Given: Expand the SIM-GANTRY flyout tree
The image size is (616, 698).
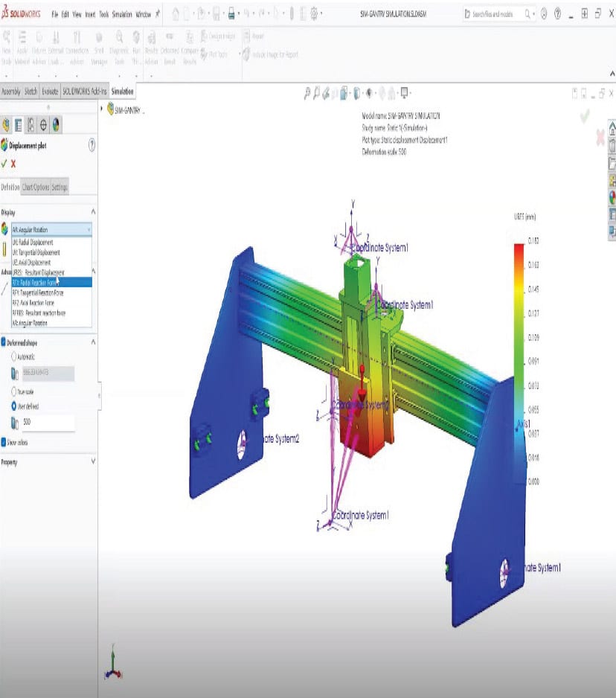Looking at the screenshot, I should point(102,109).
